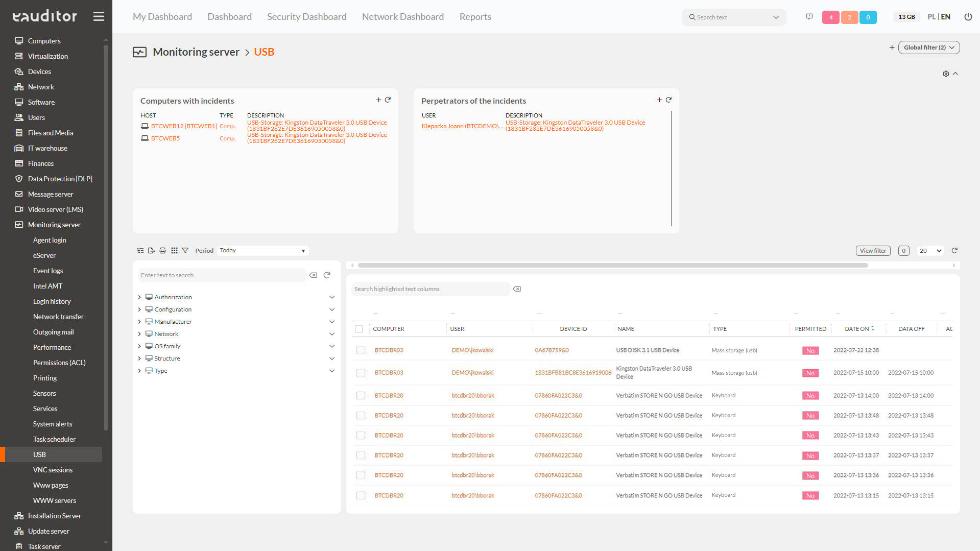Open settings gear above the widgets

(x=946, y=74)
